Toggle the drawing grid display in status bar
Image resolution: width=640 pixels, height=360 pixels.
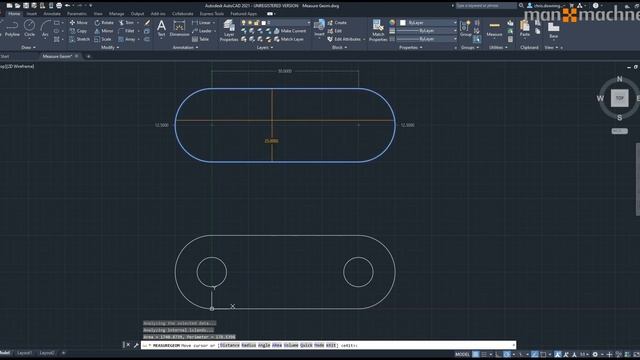476,354
